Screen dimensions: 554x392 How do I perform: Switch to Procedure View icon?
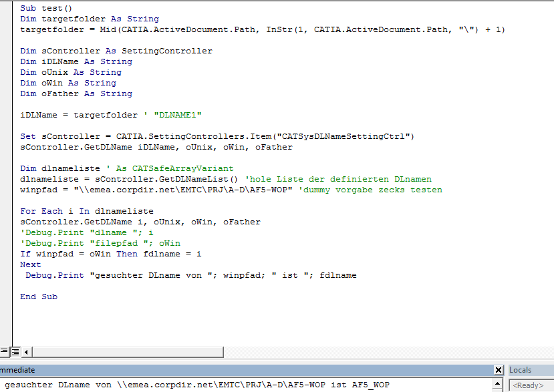[x=4, y=351]
